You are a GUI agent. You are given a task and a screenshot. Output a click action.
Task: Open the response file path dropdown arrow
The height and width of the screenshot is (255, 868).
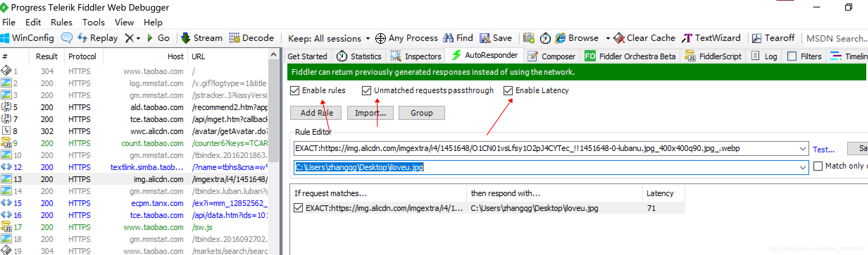803,168
